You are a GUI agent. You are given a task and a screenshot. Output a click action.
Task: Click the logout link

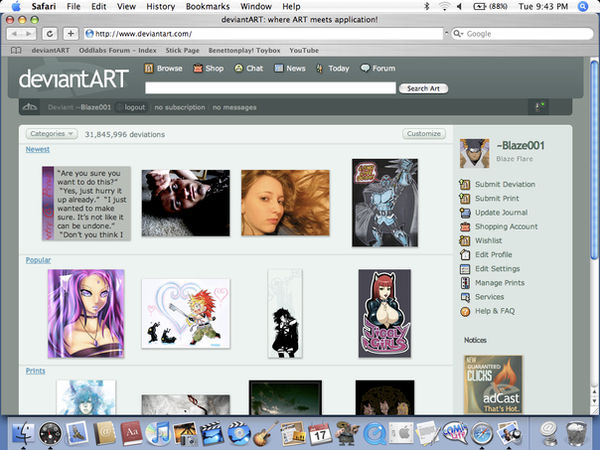coord(135,108)
